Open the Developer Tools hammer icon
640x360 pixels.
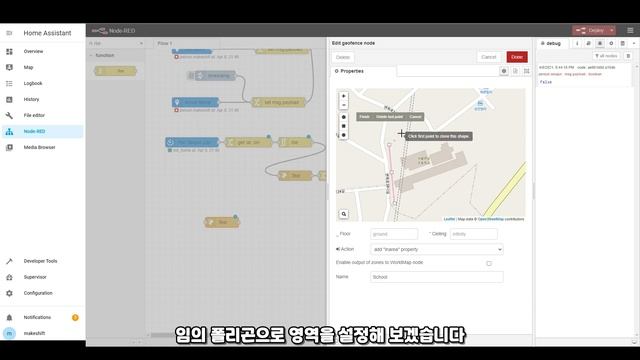(9, 261)
